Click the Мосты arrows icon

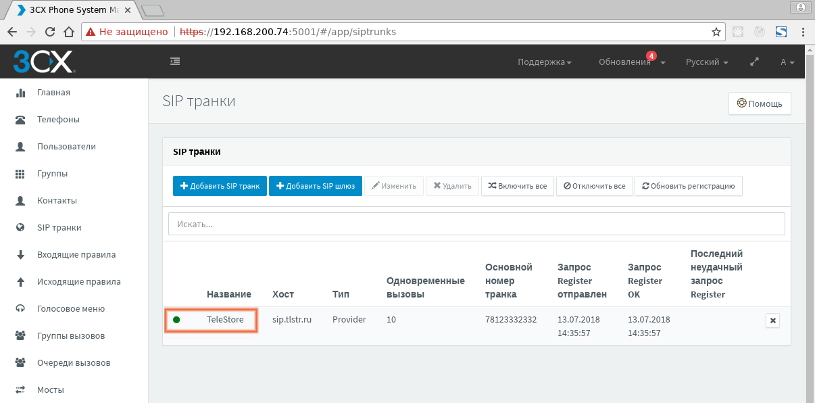tap(20, 389)
